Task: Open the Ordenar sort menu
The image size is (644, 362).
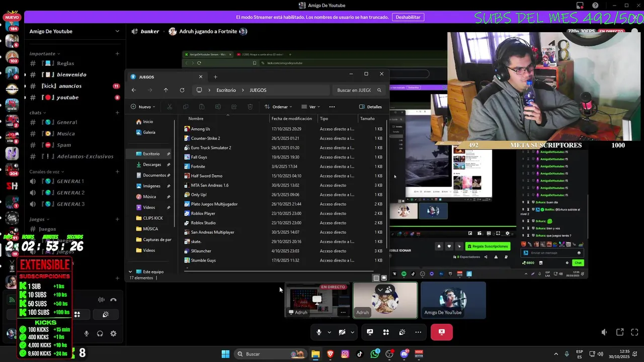Action: click(x=278, y=107)
